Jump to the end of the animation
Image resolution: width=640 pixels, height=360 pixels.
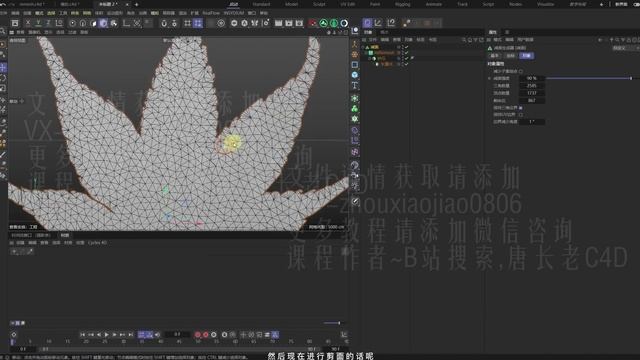131,335
